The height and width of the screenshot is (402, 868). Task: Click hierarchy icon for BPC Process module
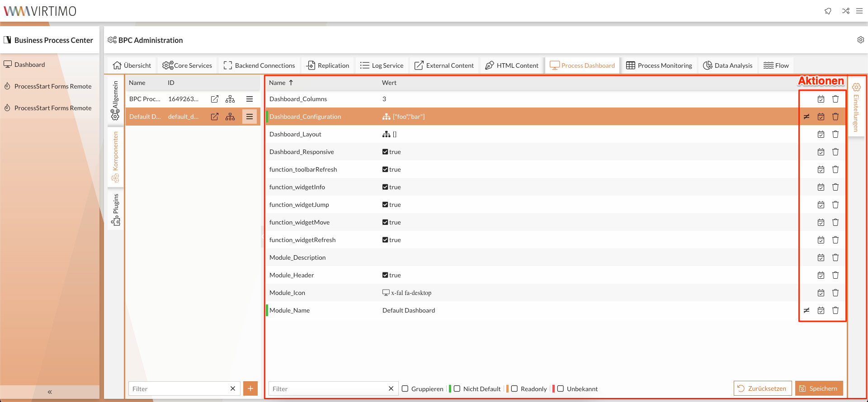[x=230, y=99]
